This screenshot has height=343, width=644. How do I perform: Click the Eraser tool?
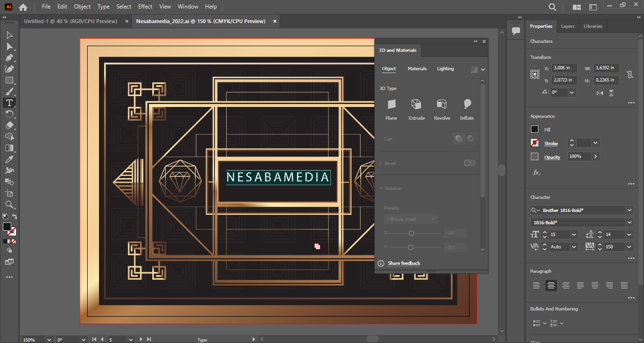click(x=9, y=125)
